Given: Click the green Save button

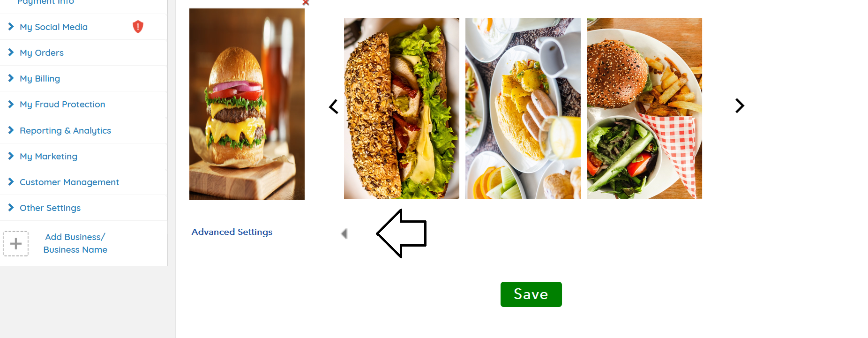Looking at the screenshot, I should coord(531,294).
